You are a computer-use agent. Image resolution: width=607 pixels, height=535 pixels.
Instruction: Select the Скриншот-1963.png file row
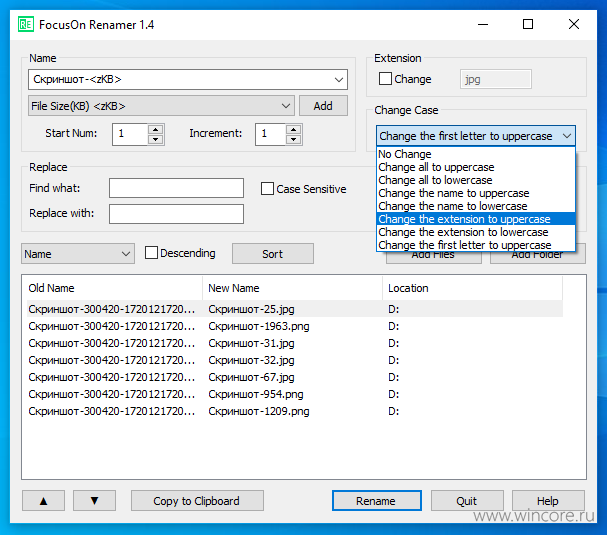(295, 326)
